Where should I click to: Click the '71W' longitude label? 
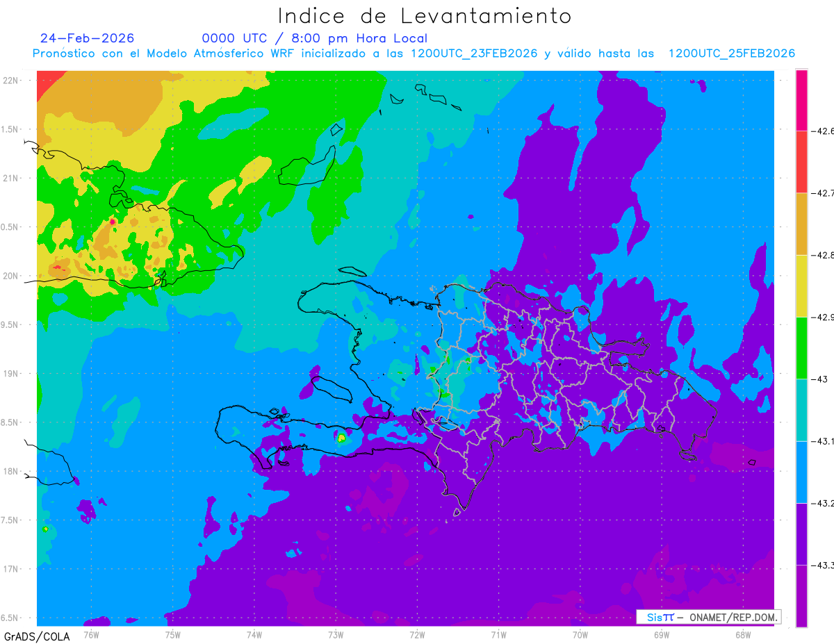coord(498,634)
